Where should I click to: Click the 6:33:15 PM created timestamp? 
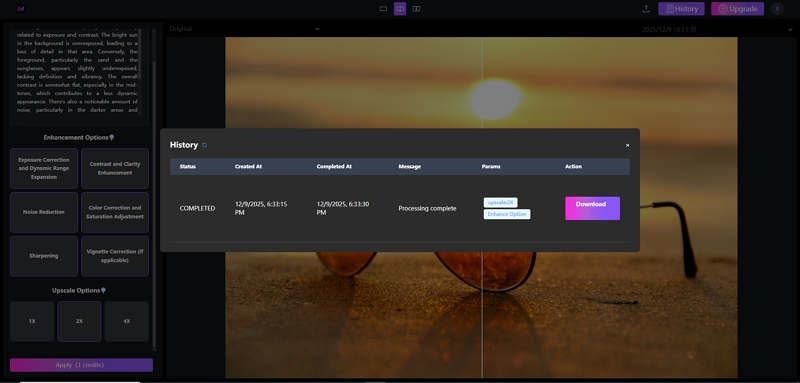coord(261,208)
